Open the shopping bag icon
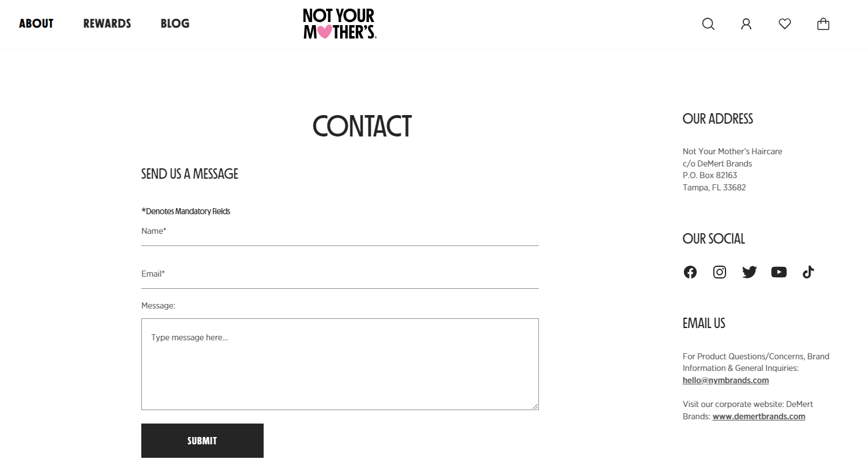The image size is (868, 467). 823,24
